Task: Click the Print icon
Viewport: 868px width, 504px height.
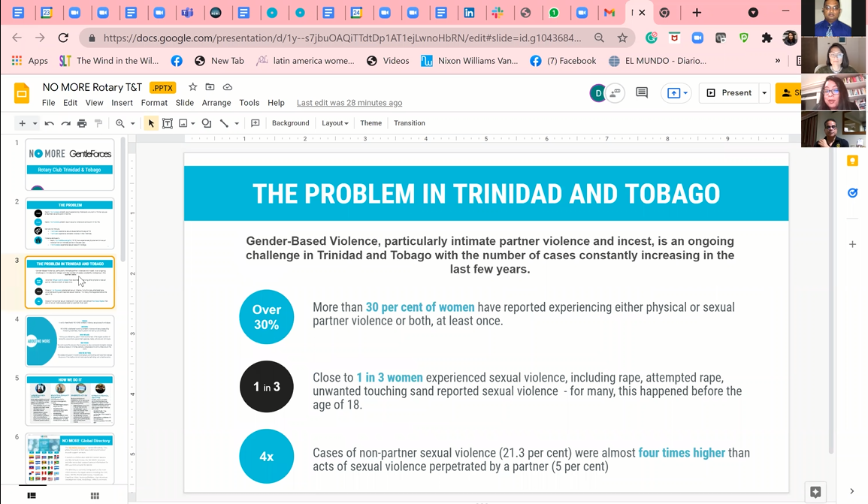Action: click(x=82, y=123)
